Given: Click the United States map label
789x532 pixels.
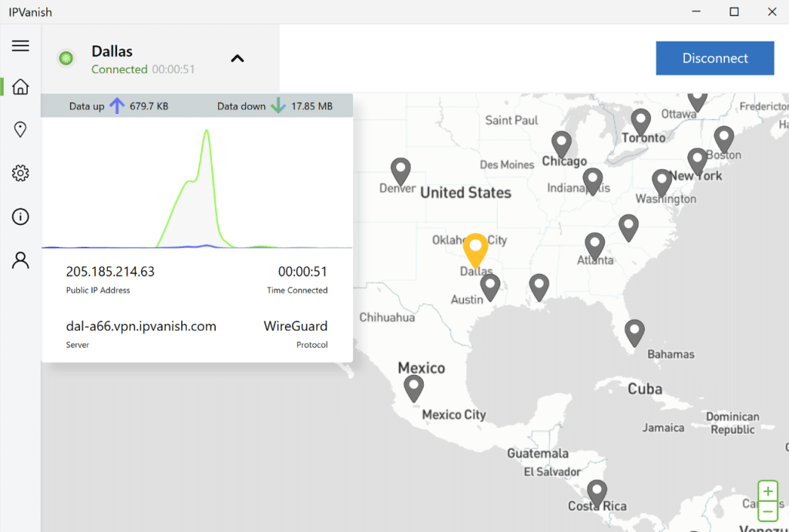Looking at the screenshot, I should 465,192.
